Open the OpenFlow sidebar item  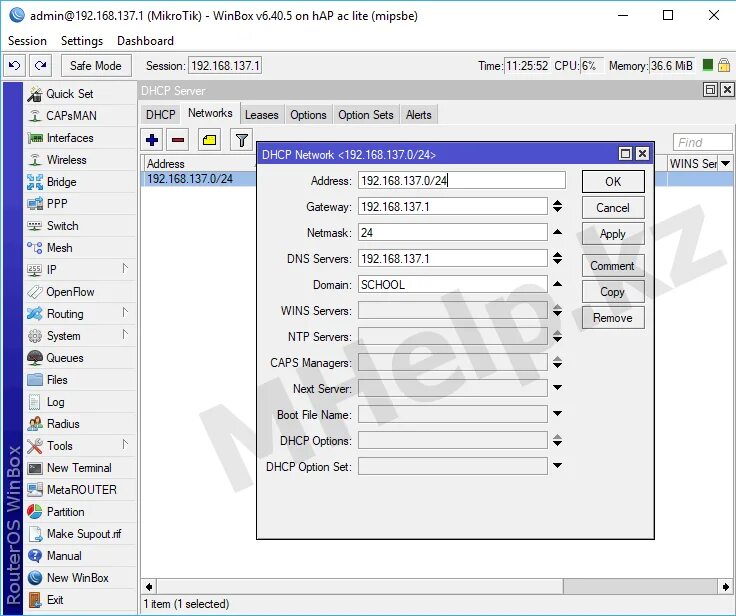click(70, 292)
